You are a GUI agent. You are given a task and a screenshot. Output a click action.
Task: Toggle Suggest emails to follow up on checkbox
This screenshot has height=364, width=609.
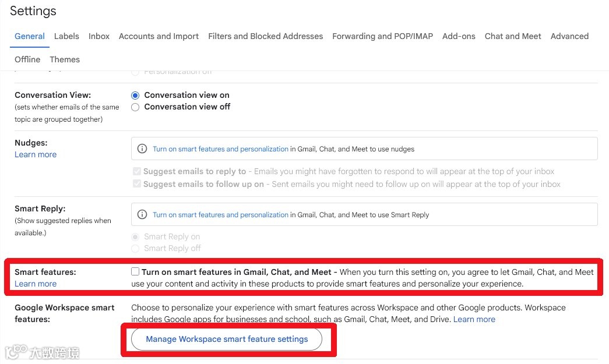[x=137, y=184]
